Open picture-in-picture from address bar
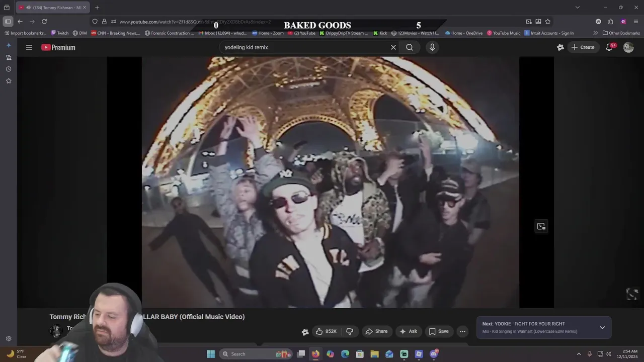This screenshot has width=644, height=362. point(529,22)
